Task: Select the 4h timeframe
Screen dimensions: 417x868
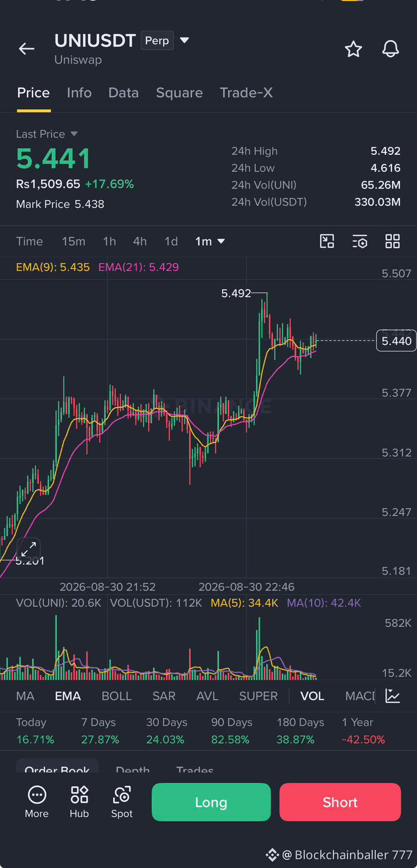Action: pyautogui.click(x=140, y=241)
